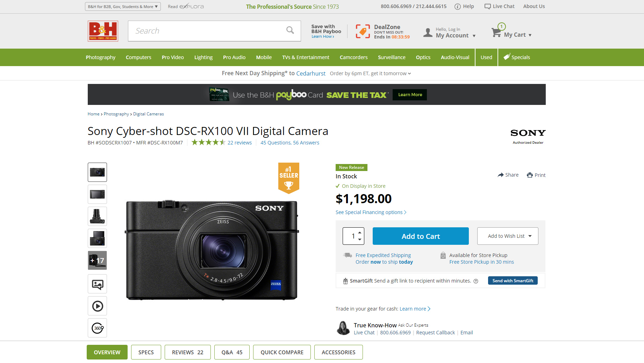The image size is (644, 363).
Task: Open the Computers menu
Action: point(138,57)
